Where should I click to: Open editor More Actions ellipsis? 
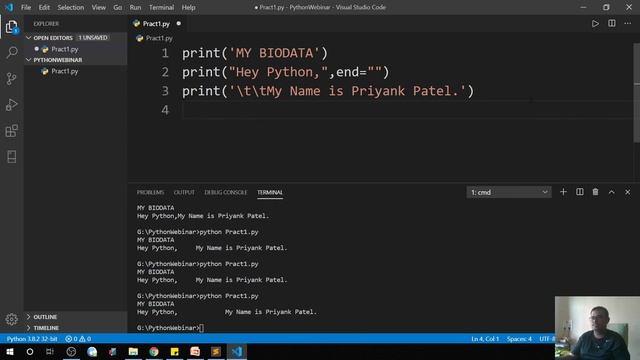(628, 24)
